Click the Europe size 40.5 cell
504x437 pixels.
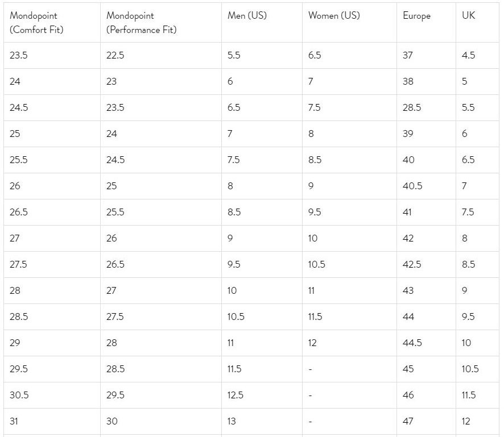point(426,186)
